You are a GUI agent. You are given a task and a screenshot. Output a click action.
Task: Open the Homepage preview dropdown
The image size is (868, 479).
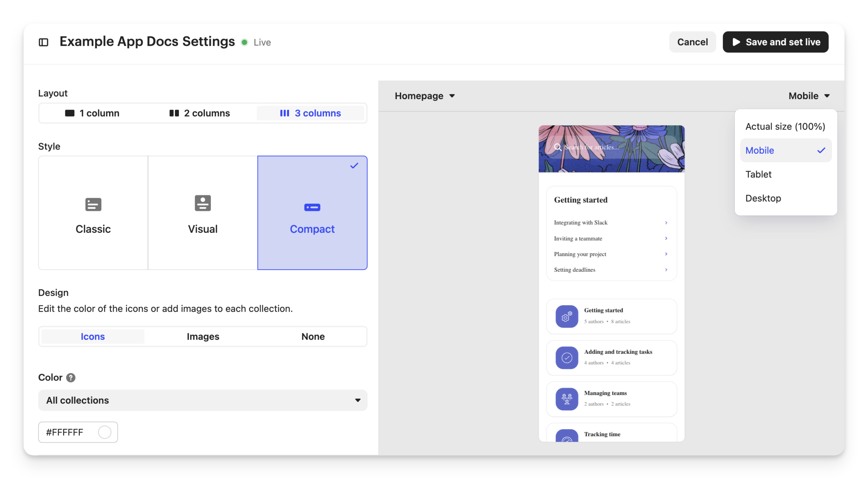click(425, 96)
